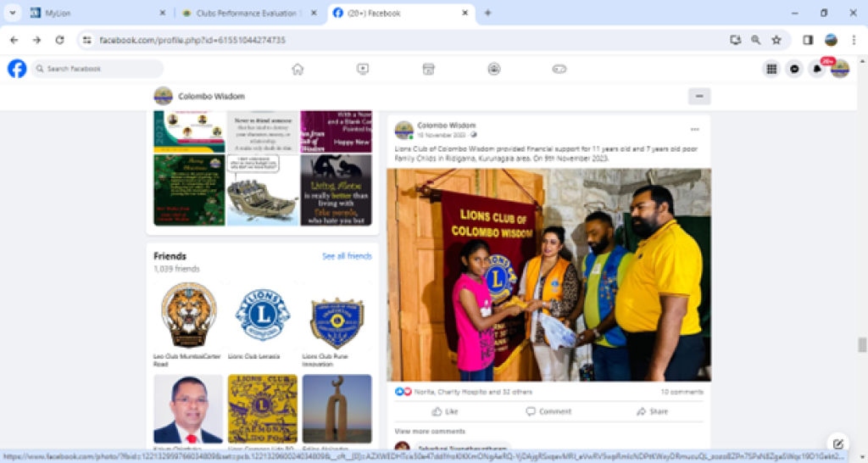
Task: Open the 10 comments link
Action: (x=682, y=392)
